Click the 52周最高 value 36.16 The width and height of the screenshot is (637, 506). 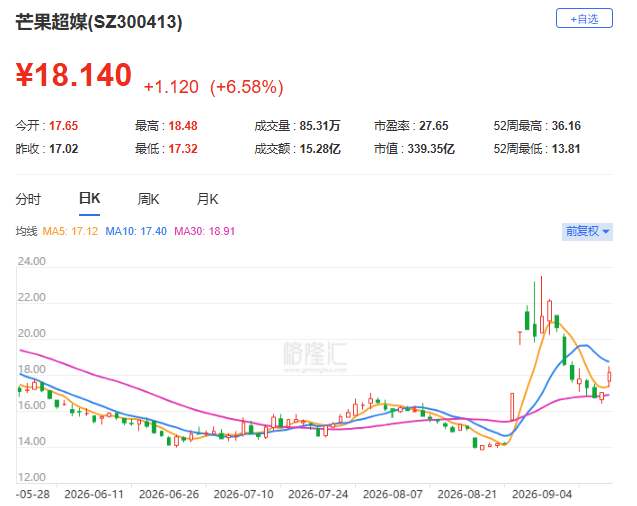point(566,126)
